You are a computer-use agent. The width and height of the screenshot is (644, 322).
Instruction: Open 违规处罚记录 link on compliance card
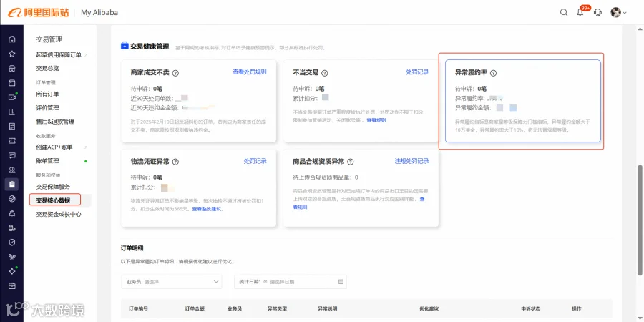point(412,161)
